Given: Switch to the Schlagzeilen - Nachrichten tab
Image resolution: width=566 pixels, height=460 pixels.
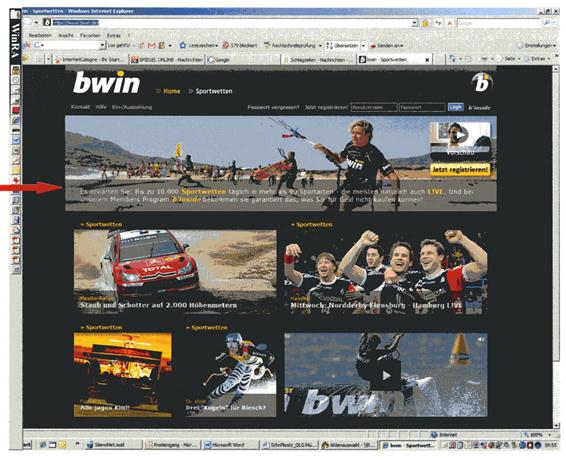Looking at the screenshot, I should coord(318,60).
